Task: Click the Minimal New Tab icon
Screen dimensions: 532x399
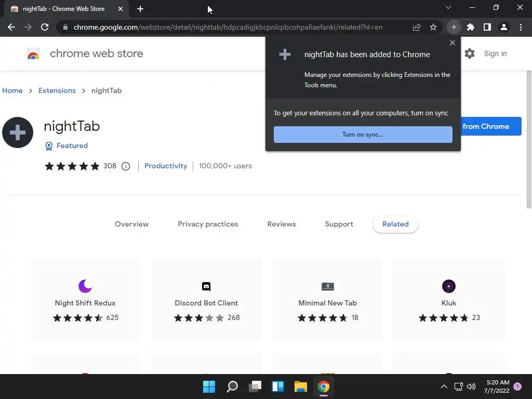Action: pyautogui.click(x=328, y=286)
